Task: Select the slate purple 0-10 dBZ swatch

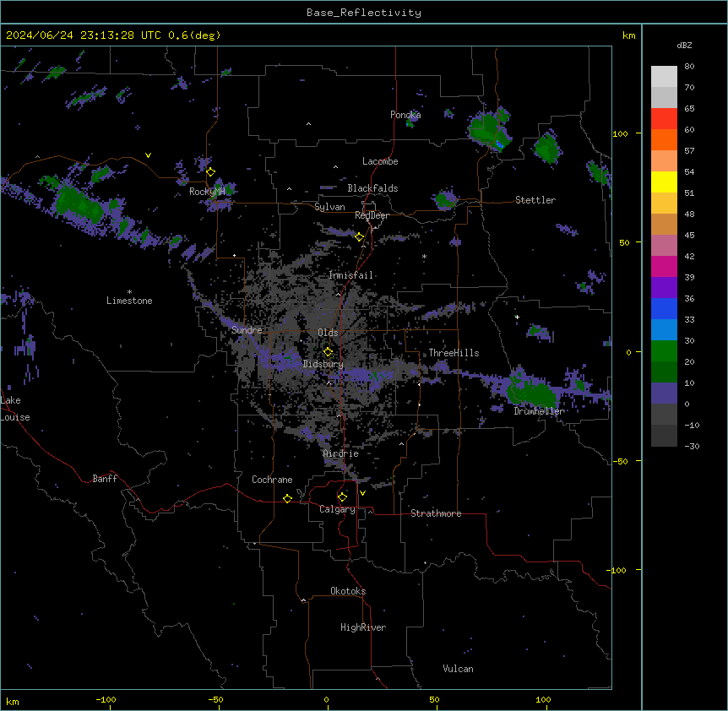Action: coord(664,393)
